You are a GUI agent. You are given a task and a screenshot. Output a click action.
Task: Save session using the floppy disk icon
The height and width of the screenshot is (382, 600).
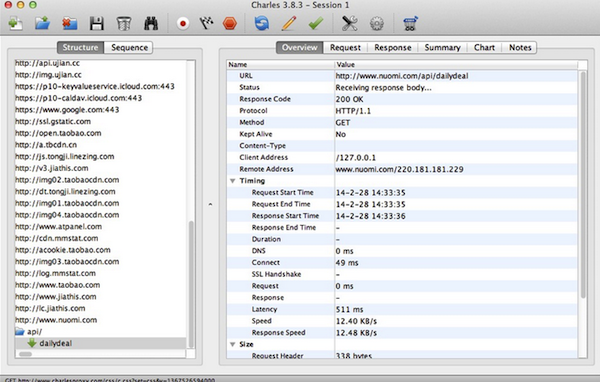click(x=97, y=24)
